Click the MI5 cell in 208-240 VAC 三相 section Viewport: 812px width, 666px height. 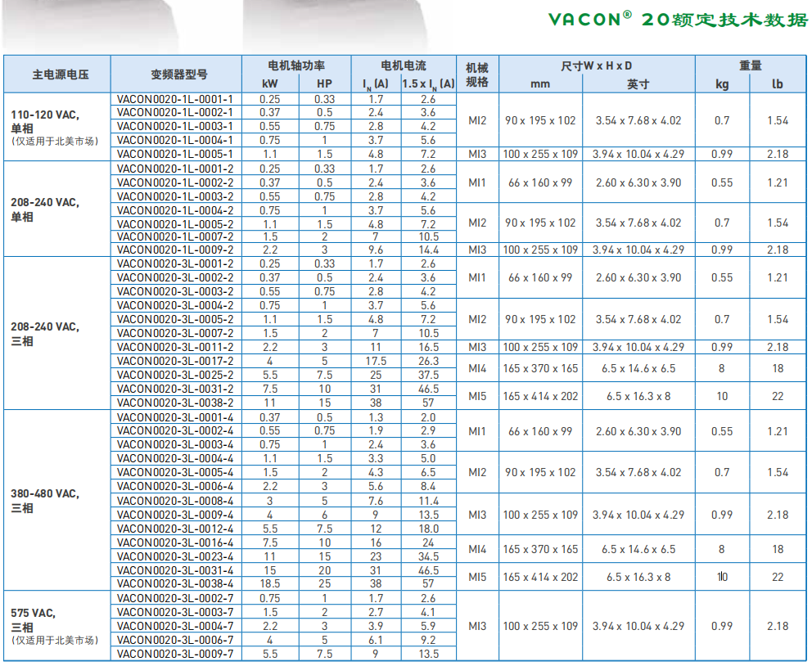pyautogui.click(x=477, y=396)
